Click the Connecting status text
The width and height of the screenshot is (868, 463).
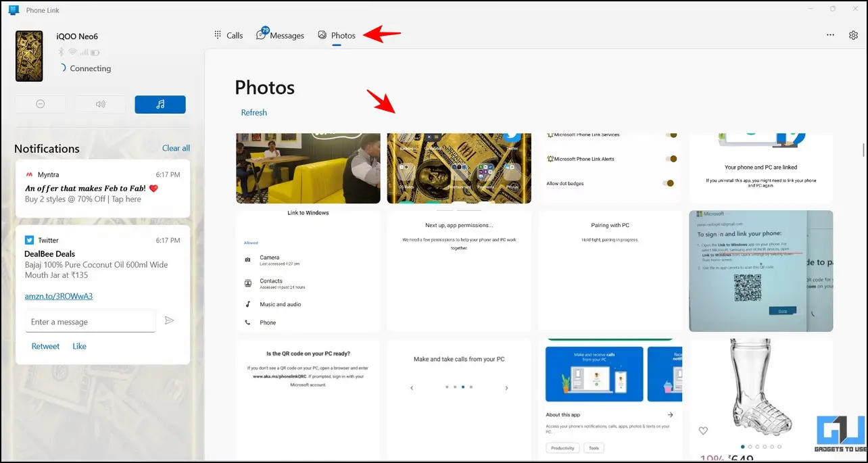(x=91, y=68)
